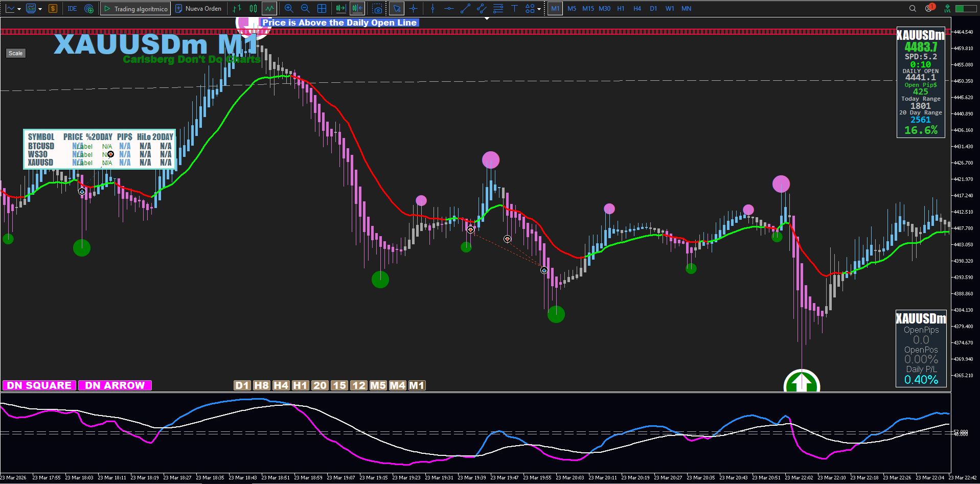Expand the indicators list dropdown arrow
The width and height of the screenshot is (980, 484).
tap(40, 9)
